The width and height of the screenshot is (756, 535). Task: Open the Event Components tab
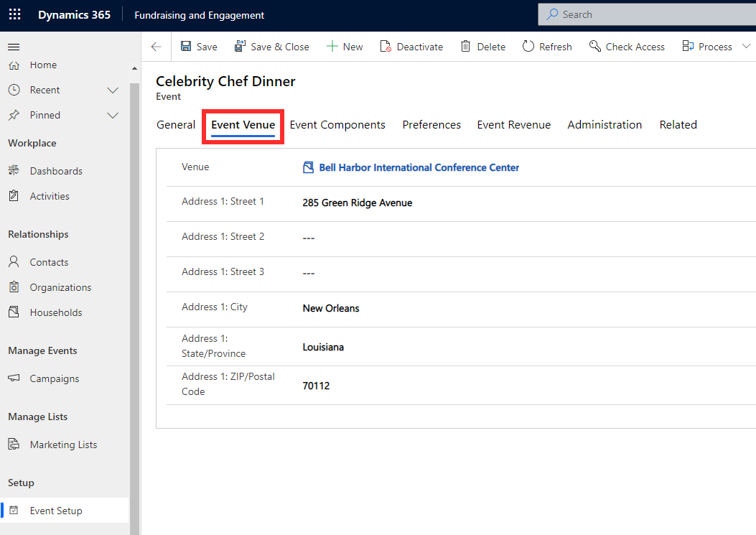point(337,125)
